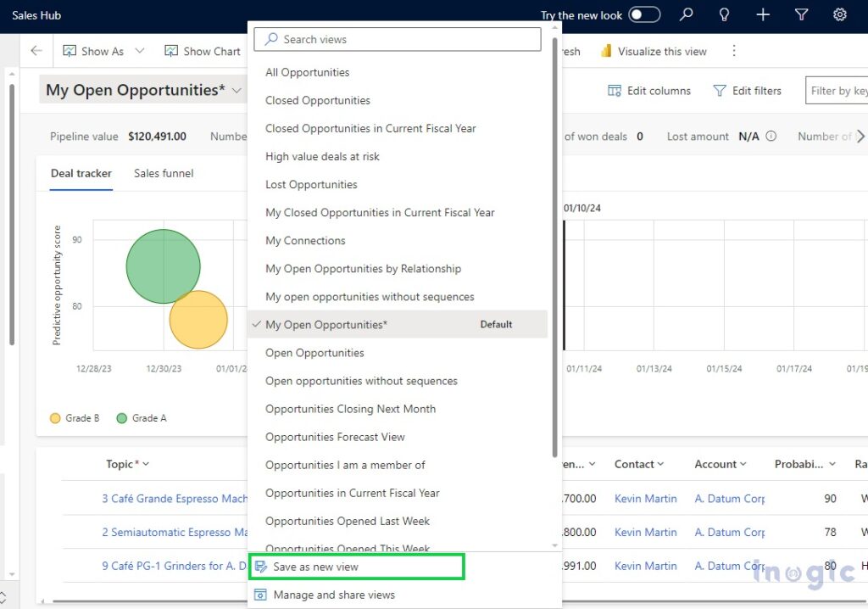Select Opportunities Forecast View from the list
Screen dimensions: 868x609
coord(351,436)
